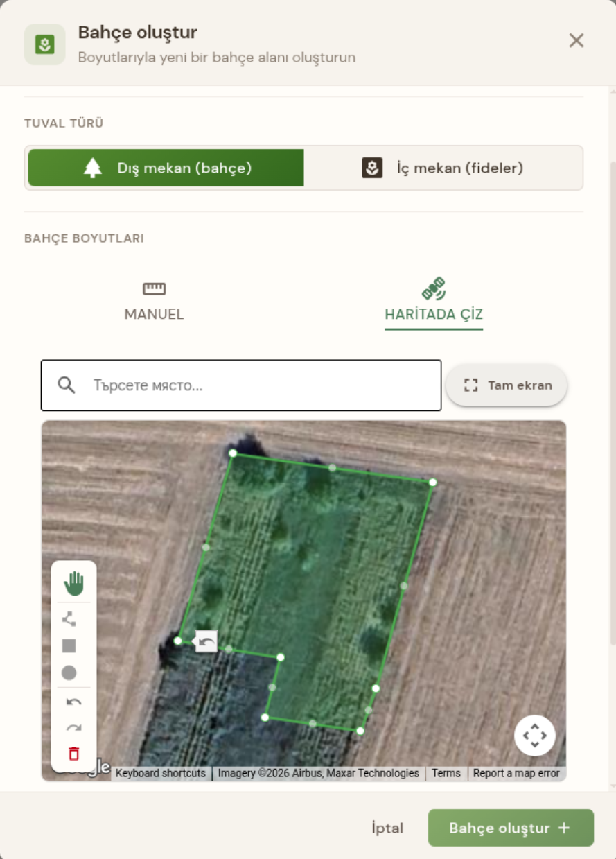Open the map Terms link
This screenshot has height=859, width=616.
446,773
